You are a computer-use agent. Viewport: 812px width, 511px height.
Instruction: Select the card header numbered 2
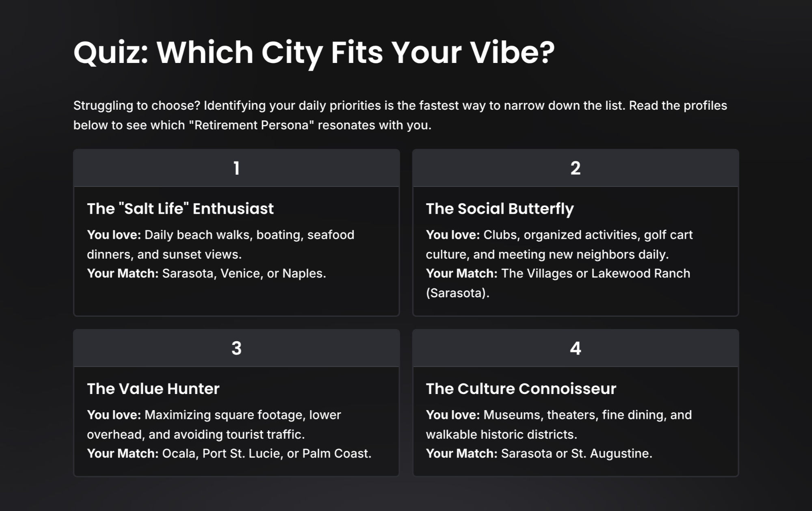[x=575, y=168]
